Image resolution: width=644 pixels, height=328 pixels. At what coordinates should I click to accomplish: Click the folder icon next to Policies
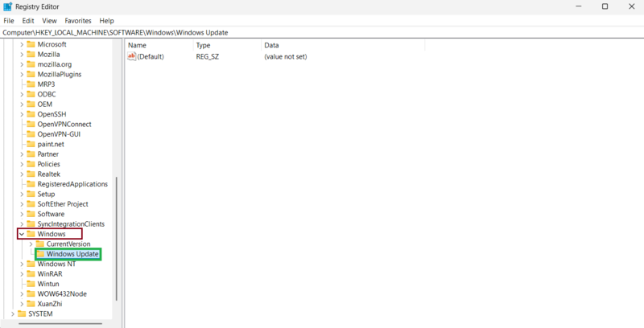(x=31, y=164)
